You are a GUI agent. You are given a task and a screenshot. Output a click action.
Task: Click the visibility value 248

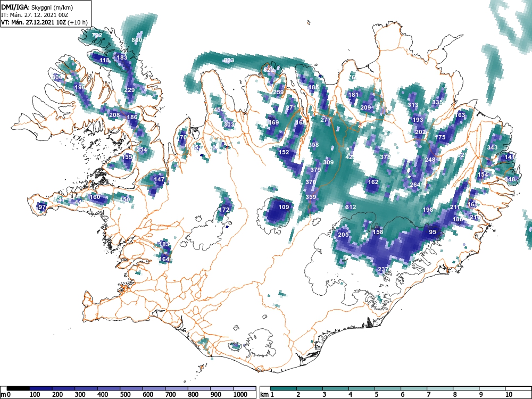[x=430, y=160]
